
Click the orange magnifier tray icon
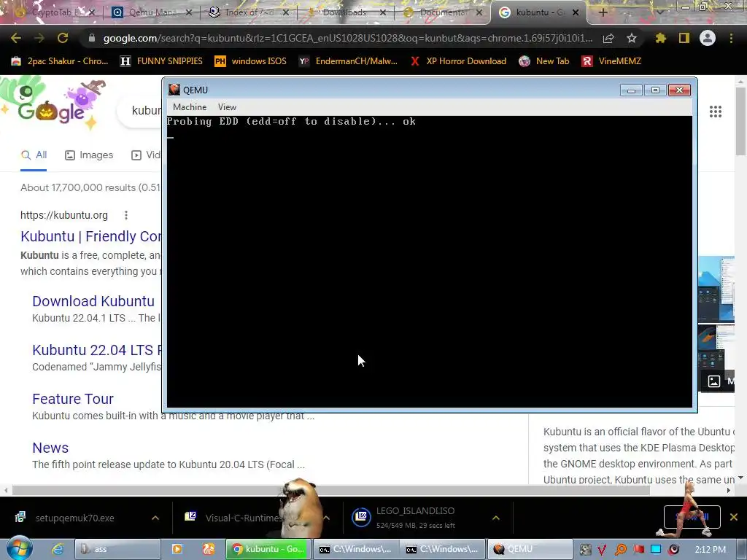[621, 550]
